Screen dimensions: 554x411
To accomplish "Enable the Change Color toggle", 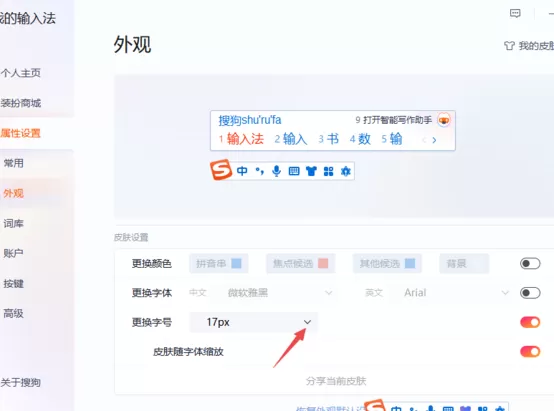I will 530,263.
